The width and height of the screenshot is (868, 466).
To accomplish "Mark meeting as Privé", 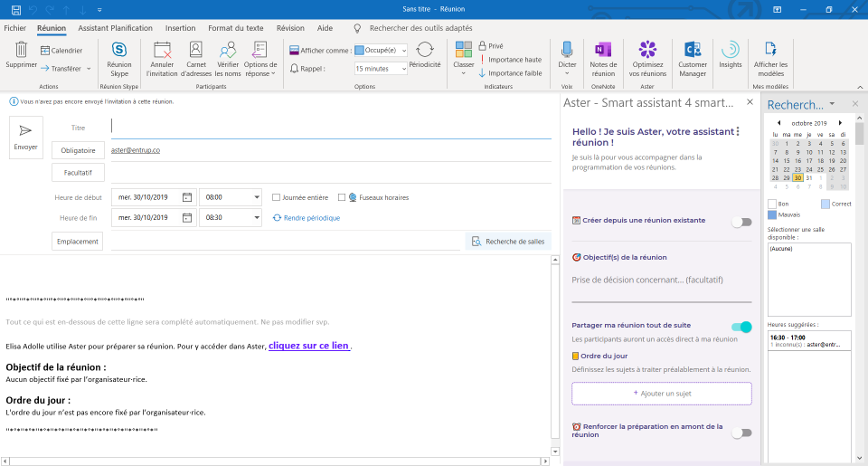I will (491, 46).
